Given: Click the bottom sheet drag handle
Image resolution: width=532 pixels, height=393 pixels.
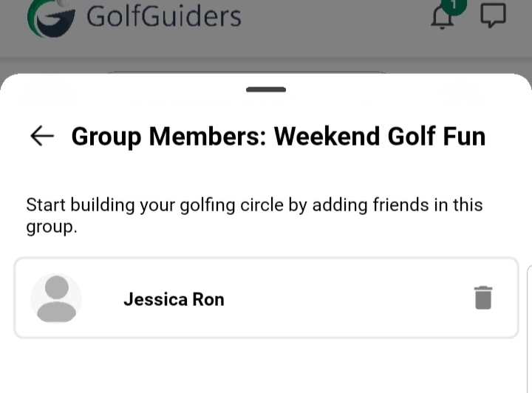Looking at the screenshot, I should tap(266, 89).
